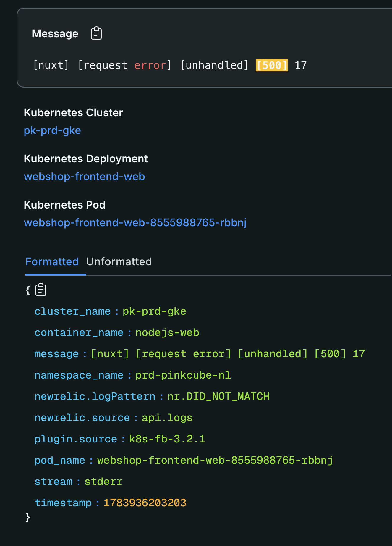Click the Kubernetes Deployment heading

[x=86, y=159]
